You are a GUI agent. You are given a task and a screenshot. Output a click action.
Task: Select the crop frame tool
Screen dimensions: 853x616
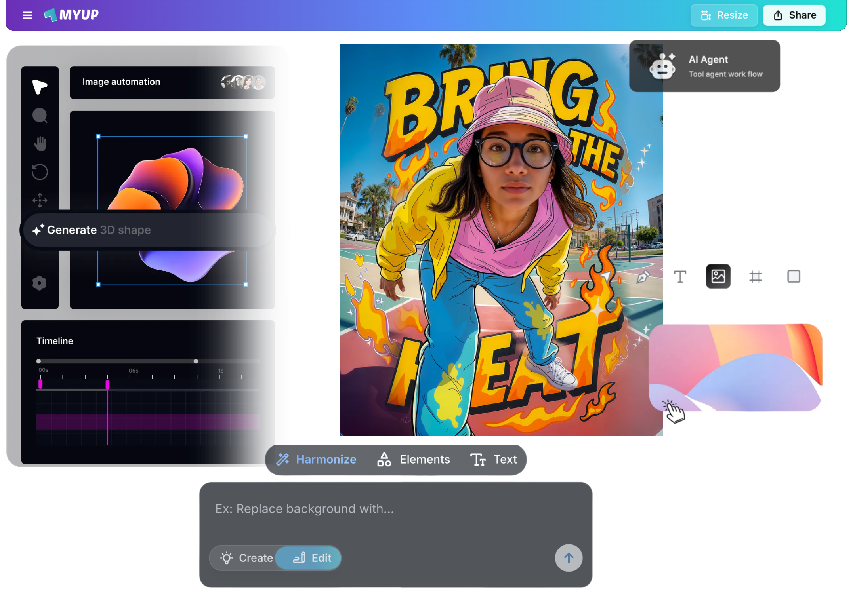(756, 276)
